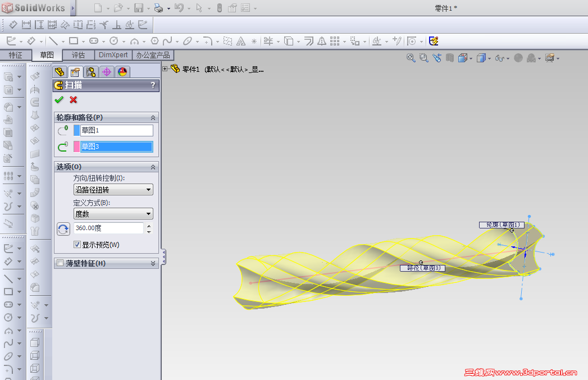Switch to the DimXpert tab
Image resolution: width=588 pixels, height=380 pixels.
pyautogui.click(x=113, y=55)
